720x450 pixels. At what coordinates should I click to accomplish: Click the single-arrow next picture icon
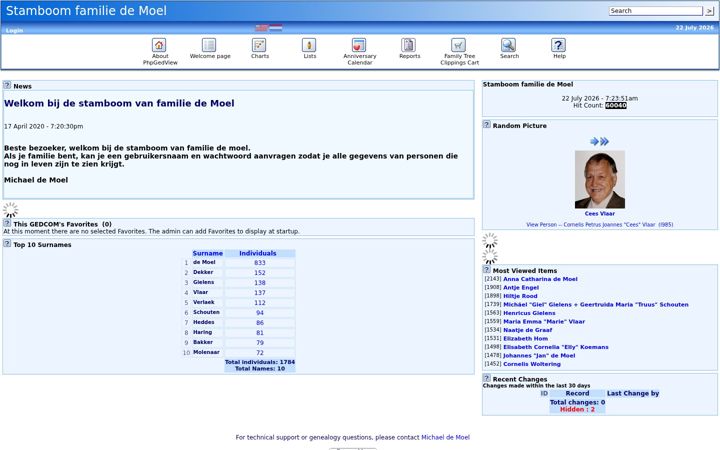pyautogui.click(x=594, y=141)
